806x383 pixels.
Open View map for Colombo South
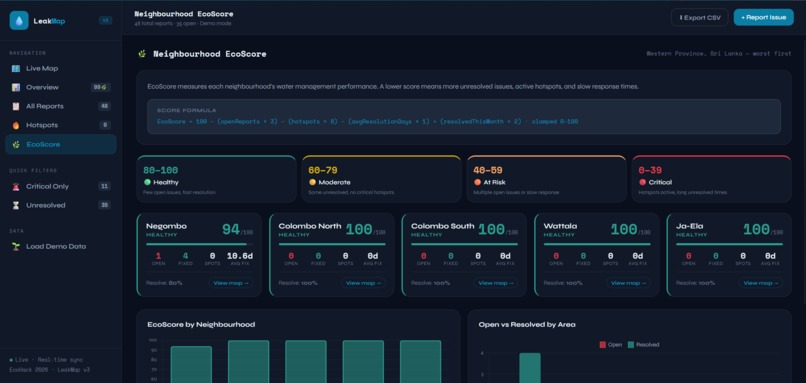point(496,283)
